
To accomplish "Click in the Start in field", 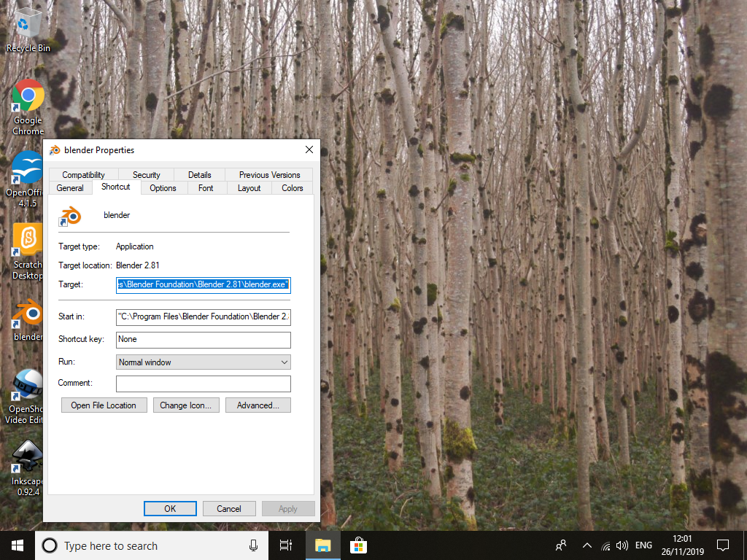I will (204, 316).
